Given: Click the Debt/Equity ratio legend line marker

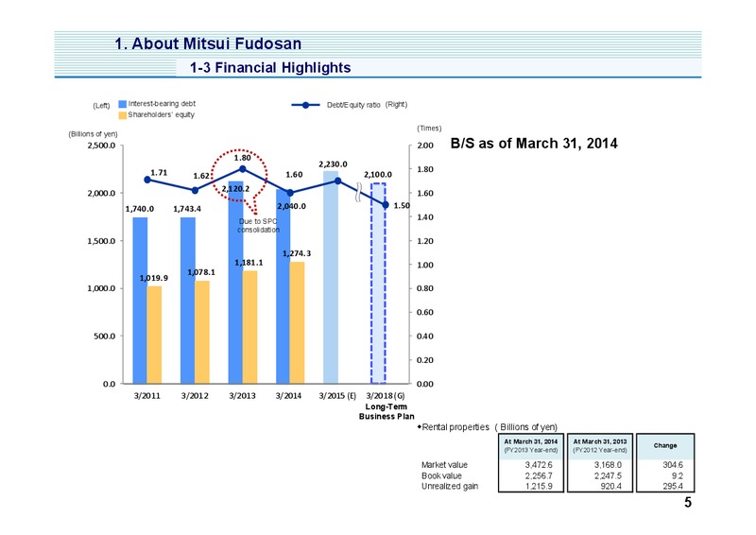Looking at the screenshot, I should pos(305,105).
